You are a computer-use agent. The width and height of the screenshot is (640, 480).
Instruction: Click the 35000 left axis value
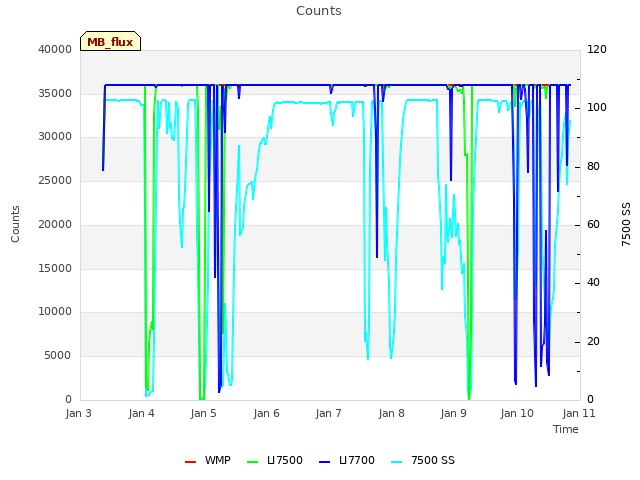point(55,93)
